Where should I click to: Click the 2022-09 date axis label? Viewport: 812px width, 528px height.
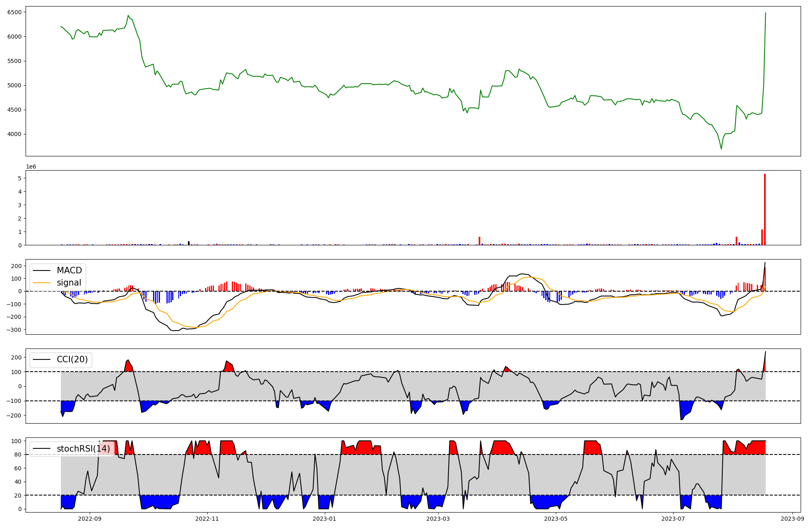coord(90,519)
